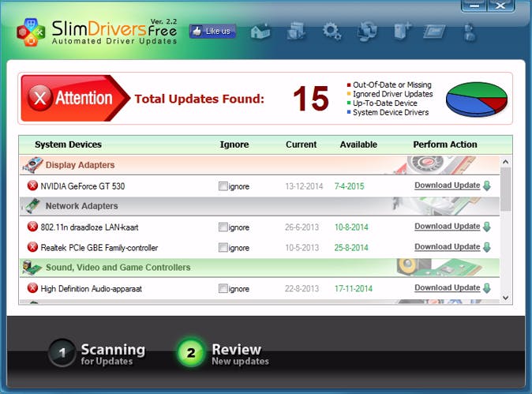Screen dimensions: 532x394
Task: Click the SlimDrivers colorful logo icon
Action: (x=31, y=32)
